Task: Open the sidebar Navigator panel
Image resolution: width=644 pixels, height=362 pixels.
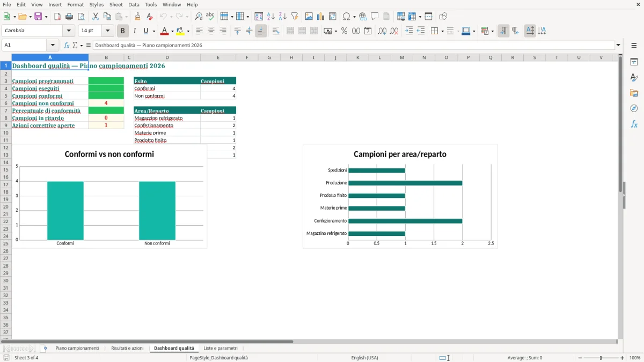Action: click(x=634, y=108)
